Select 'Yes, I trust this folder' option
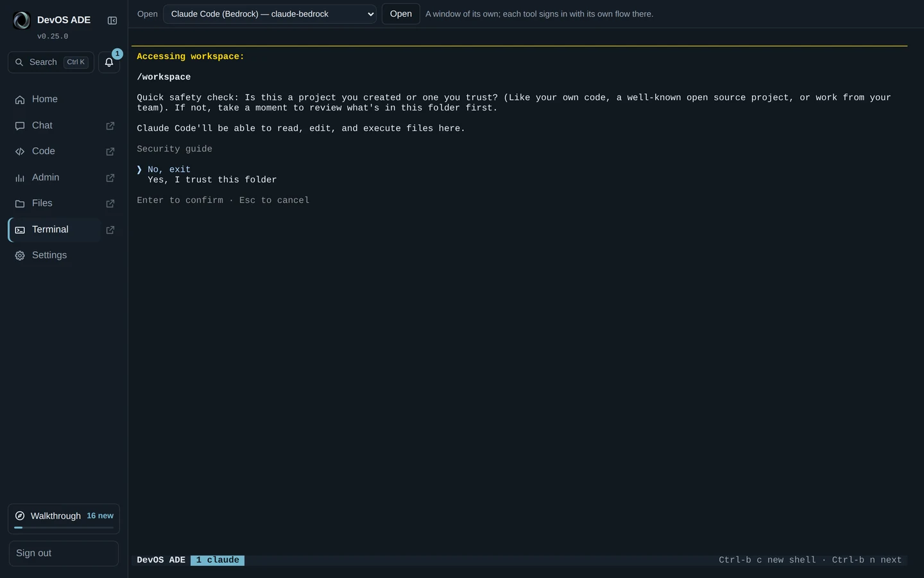924x578 pixels. tap(212, 180)
